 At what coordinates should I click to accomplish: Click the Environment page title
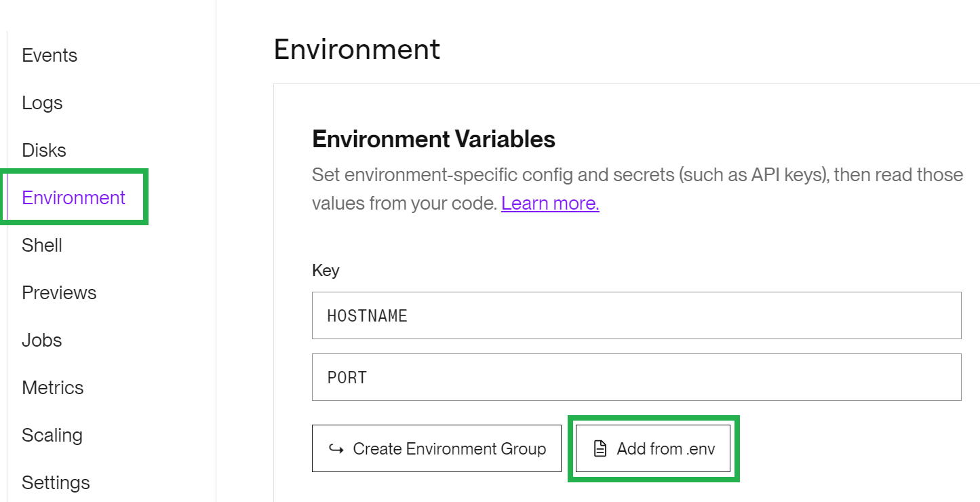357,50
